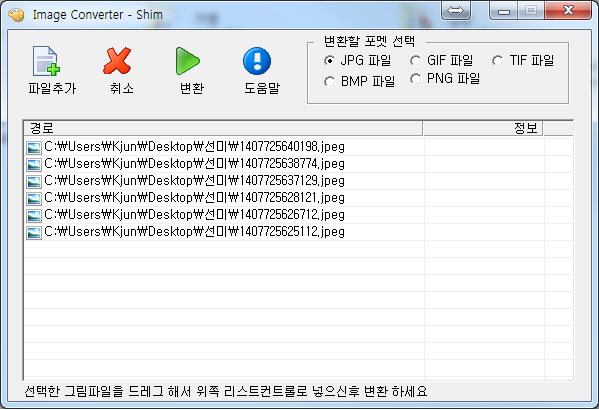Select the JPG 파일 radio button

[329, 60]
